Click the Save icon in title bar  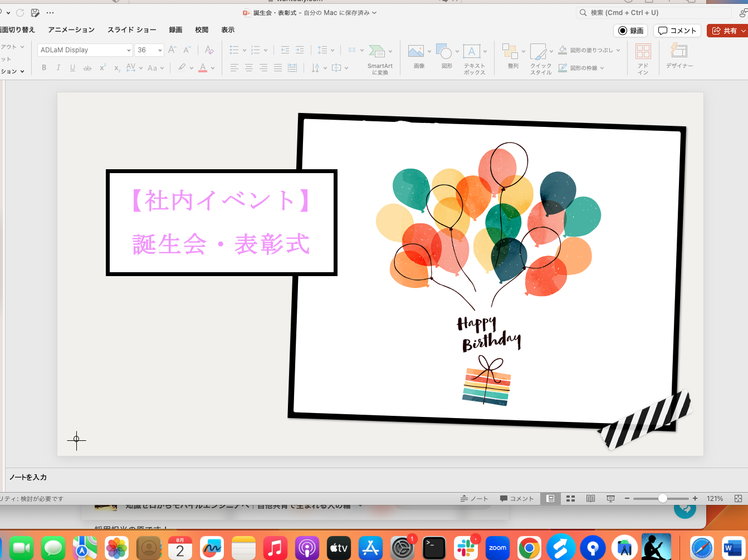tap(35, 12)
